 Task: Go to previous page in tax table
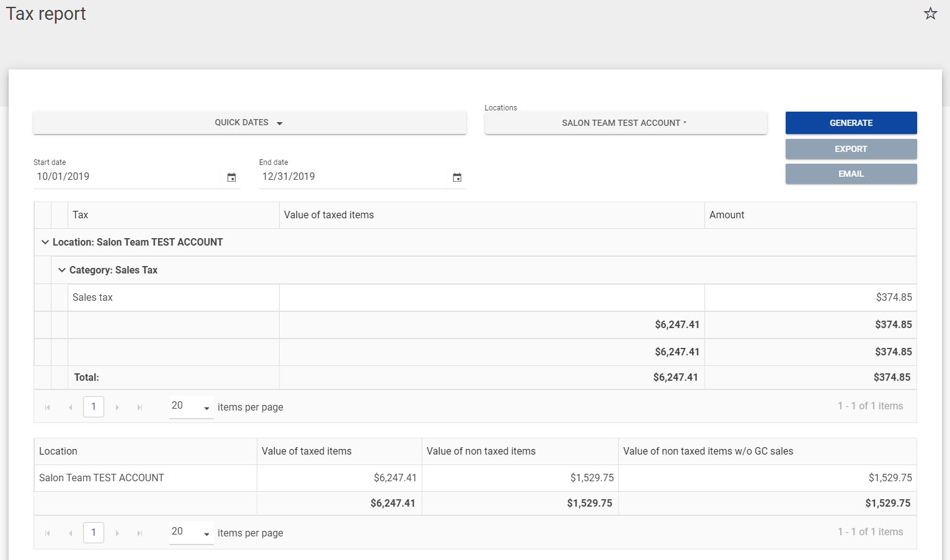point(71,407)
